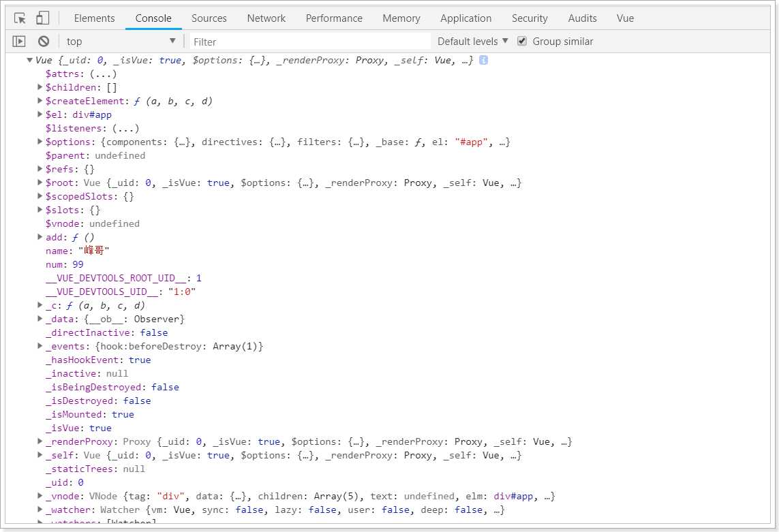Viewport: 779px width, 532px height.
Task: Click the $vnode: undefined row
Action: pyautogui.click(x=93, y=223)
